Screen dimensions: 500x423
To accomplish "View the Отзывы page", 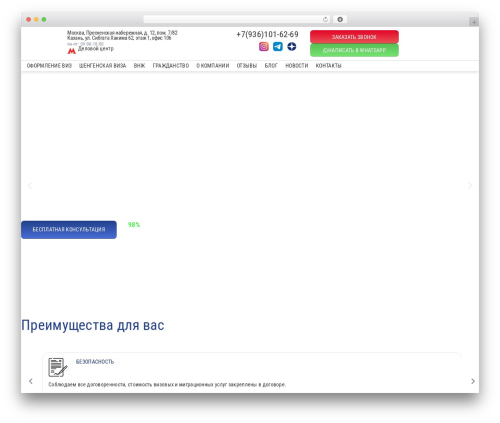I will [247, 66].
